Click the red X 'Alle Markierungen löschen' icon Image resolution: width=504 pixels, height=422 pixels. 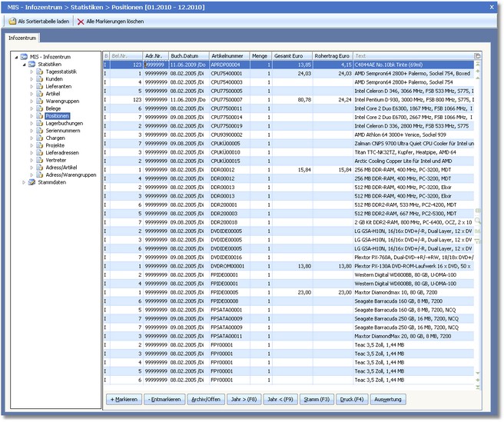81,22
